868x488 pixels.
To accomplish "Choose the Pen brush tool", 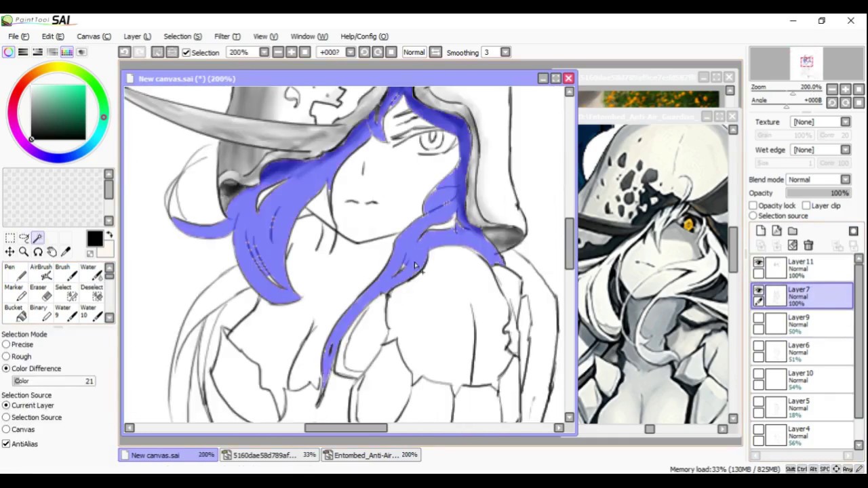I will [14, 272].
